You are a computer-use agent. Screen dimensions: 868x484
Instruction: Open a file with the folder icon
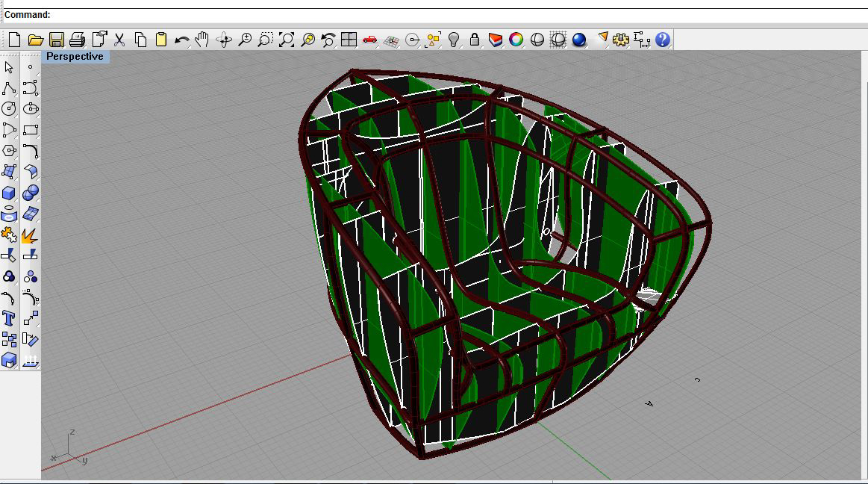tap(35, 40)
